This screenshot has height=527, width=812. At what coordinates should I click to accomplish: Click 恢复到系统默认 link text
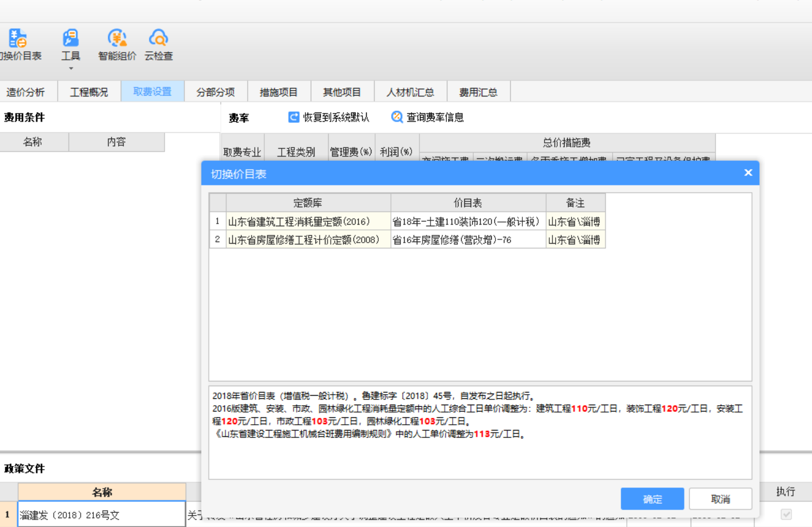tap(336, 117)
